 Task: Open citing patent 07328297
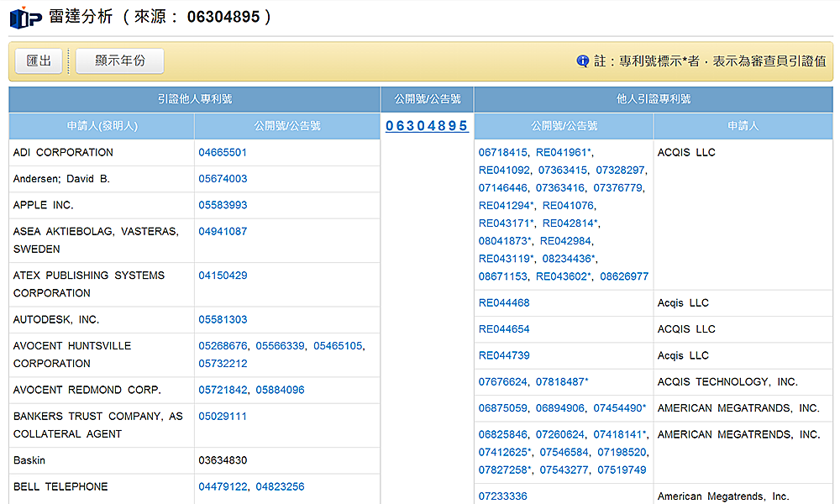click(621, 170)
